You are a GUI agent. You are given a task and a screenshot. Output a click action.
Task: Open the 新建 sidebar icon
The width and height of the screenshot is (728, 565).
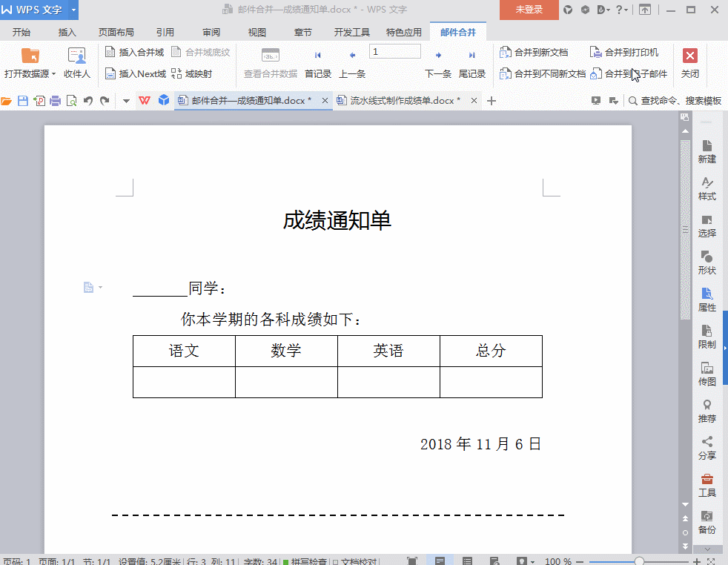pyautogui.click(x=707, y=152)
